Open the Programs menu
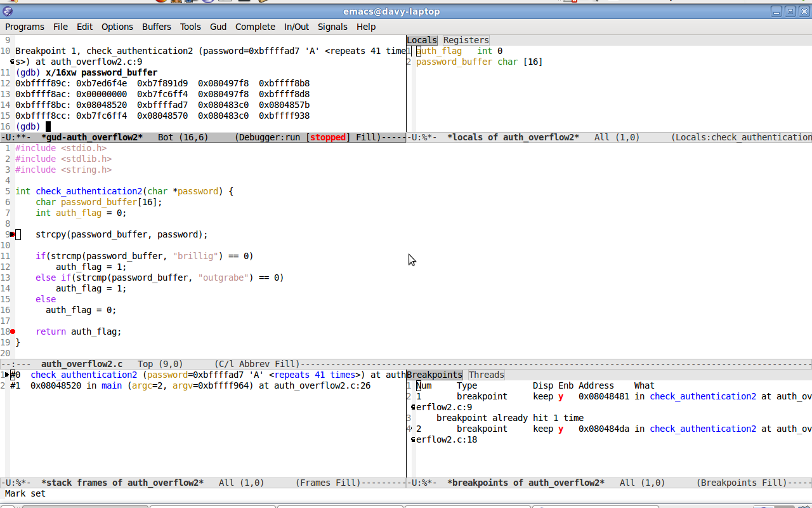The image size is (812, 508). 25,27
